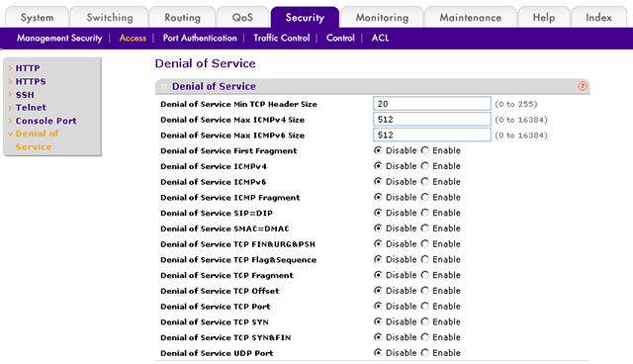Open the Telnet sidebar entry

pyautogui.click(x=31, y=108)
